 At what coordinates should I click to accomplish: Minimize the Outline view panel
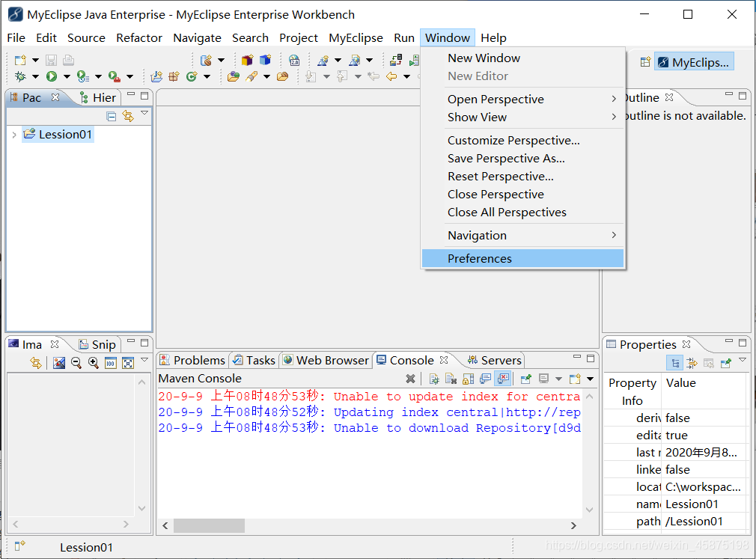[x=729, y=94]
